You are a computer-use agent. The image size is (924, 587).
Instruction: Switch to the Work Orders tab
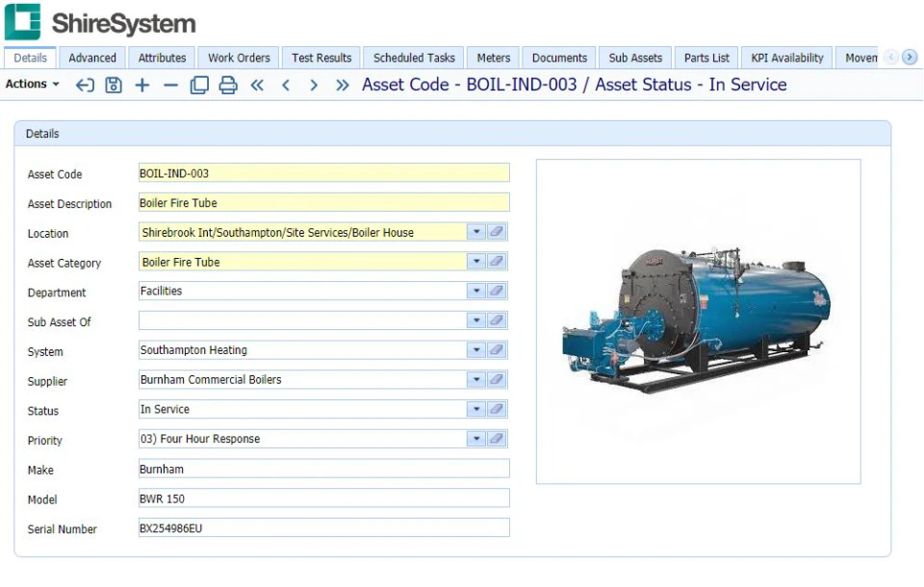[x=238, y=57]
